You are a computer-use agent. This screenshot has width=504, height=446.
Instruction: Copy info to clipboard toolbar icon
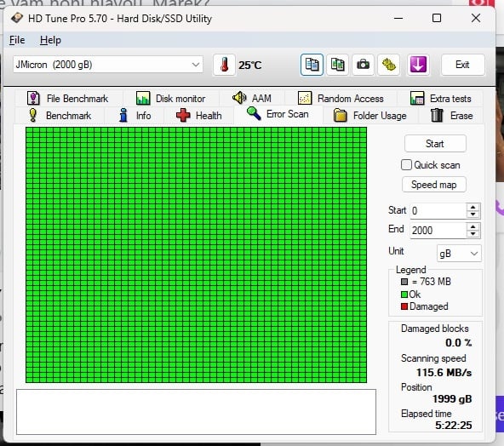pos(312,65)
